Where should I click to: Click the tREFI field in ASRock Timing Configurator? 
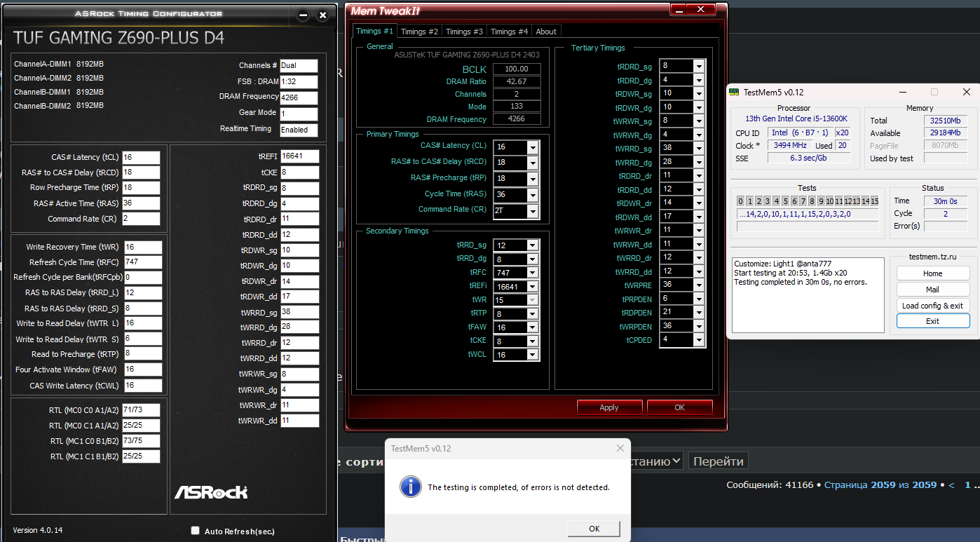tap(300, 156)
